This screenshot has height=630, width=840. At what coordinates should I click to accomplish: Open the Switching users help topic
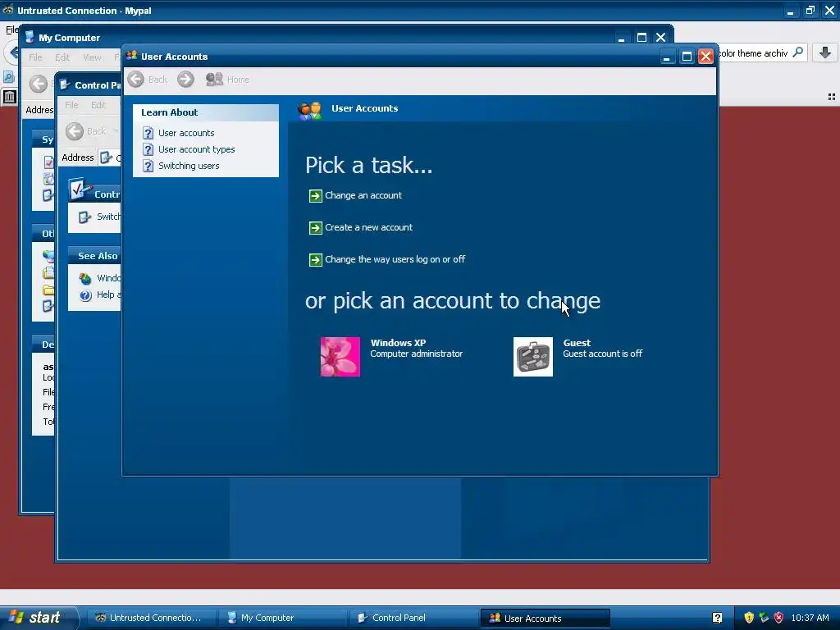click(x=189, y=166)
